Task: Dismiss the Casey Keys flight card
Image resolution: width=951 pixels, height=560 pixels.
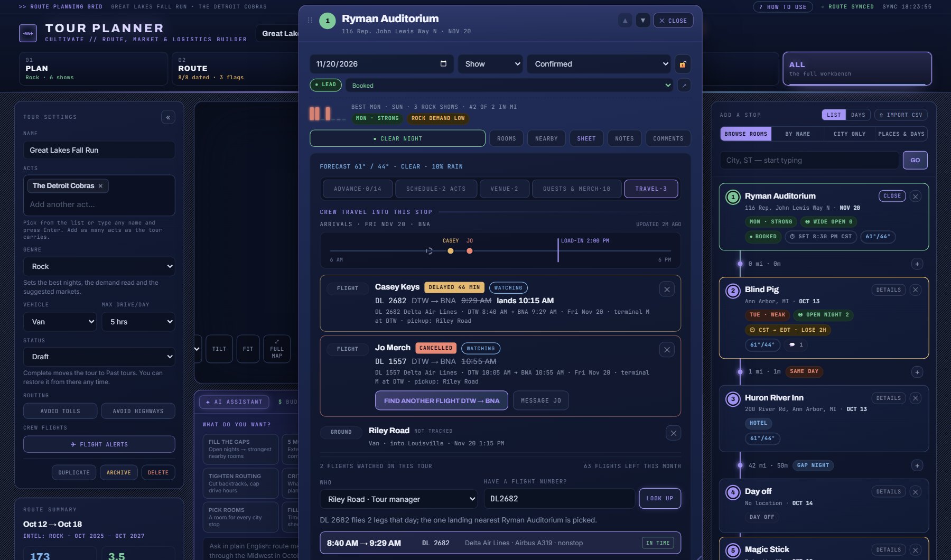Action: pos(667,290)
